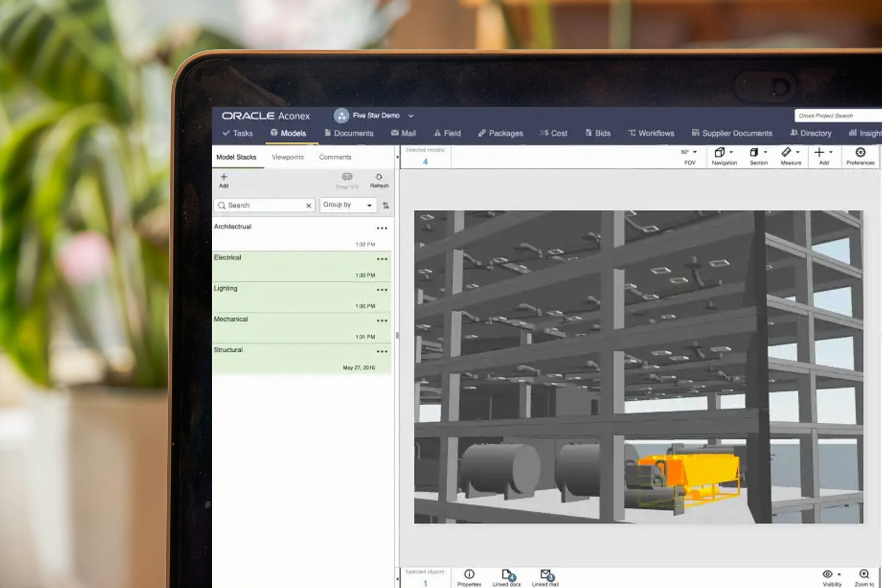Open the Electrical row more options
This screenshot has height=588, width=882.
382,259
